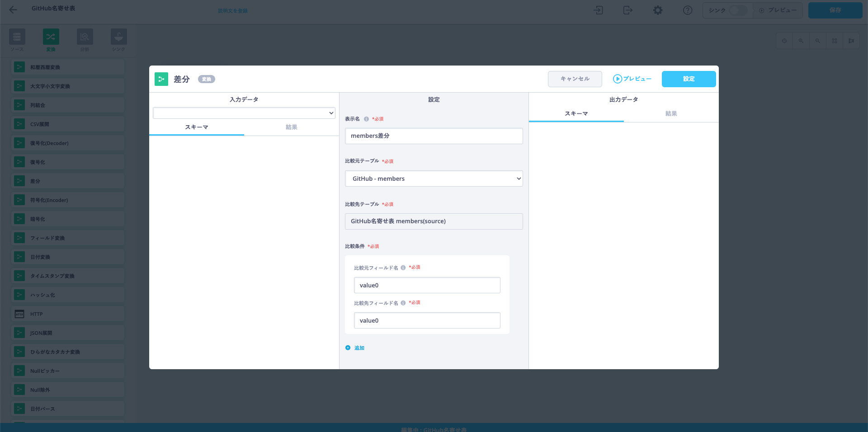Viewport: 868px width, 432px height.
Task: Open the 入力データ dropdown
Action: click(x=244, y=113)
